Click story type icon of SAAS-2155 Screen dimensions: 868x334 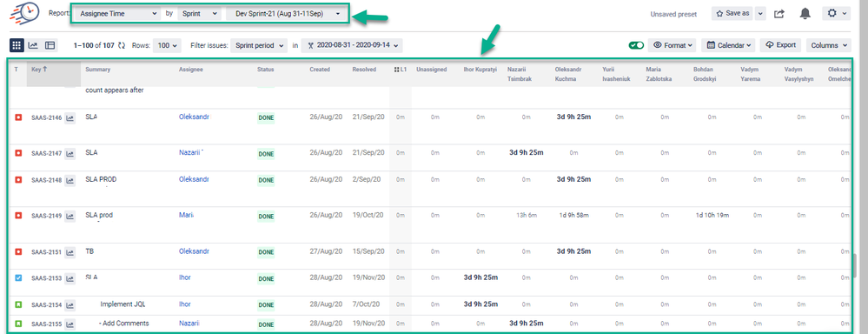[x=17, y=324]
